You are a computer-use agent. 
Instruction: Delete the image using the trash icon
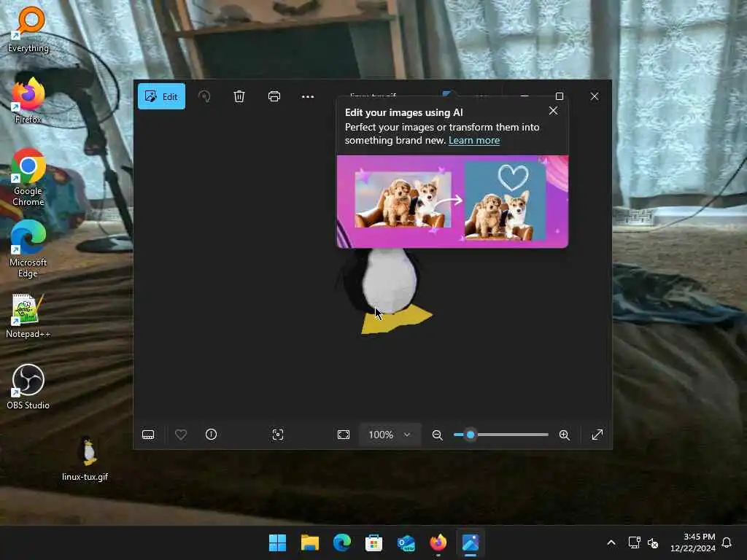click(x=239, y=97)
